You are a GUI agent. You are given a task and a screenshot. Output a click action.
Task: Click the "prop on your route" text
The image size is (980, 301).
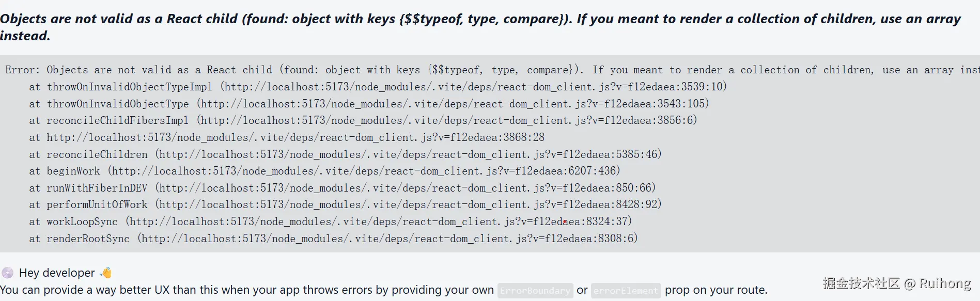point(716,290)
